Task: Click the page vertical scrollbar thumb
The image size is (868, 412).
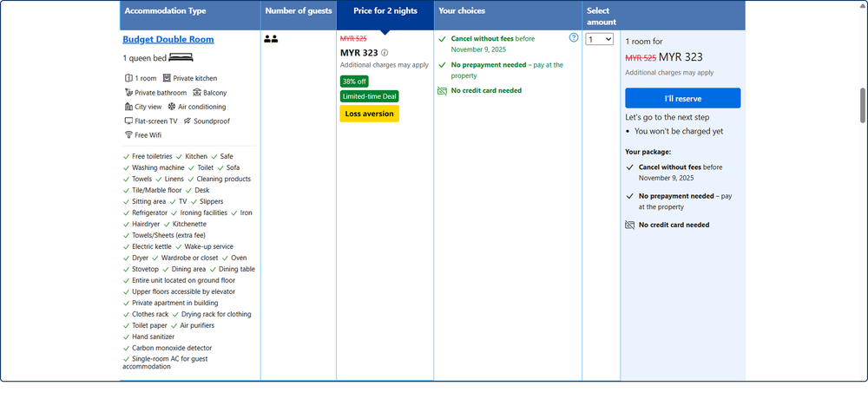Action: 863,105
